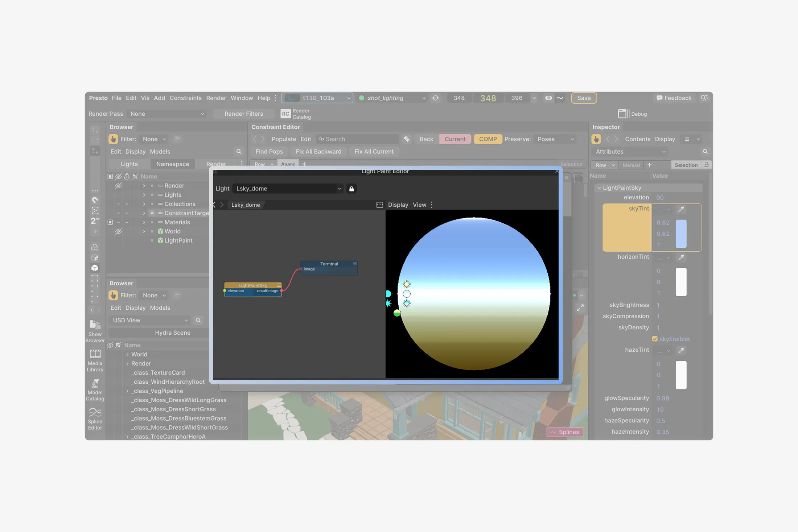The height and width of the screenshot is (532, 798).
Task: Open the Constraints menu
Action: 185,98
